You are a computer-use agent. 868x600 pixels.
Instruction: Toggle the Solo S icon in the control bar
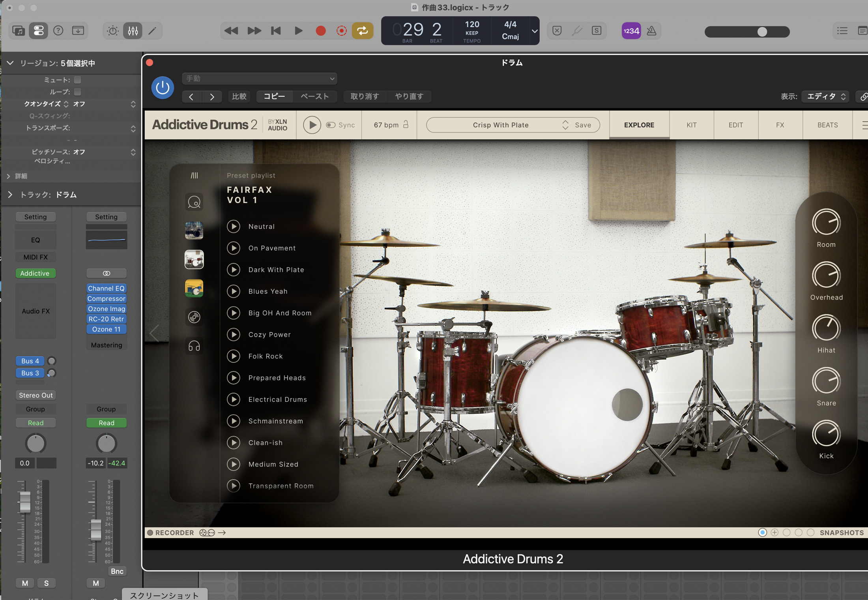click(597, 31)
